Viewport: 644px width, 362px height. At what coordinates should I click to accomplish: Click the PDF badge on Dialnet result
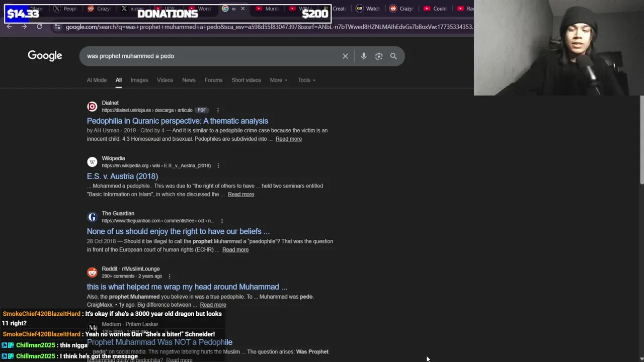coord(201,110)
